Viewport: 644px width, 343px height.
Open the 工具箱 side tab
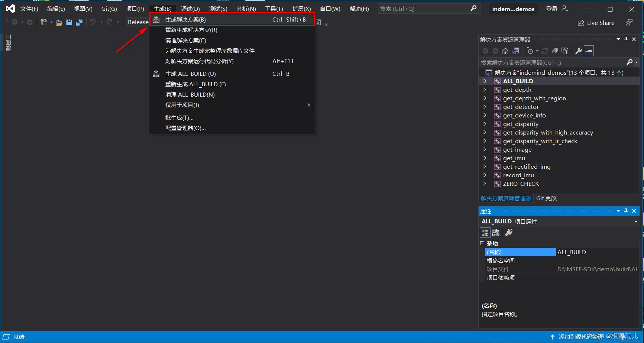click(x=8, y=43)
